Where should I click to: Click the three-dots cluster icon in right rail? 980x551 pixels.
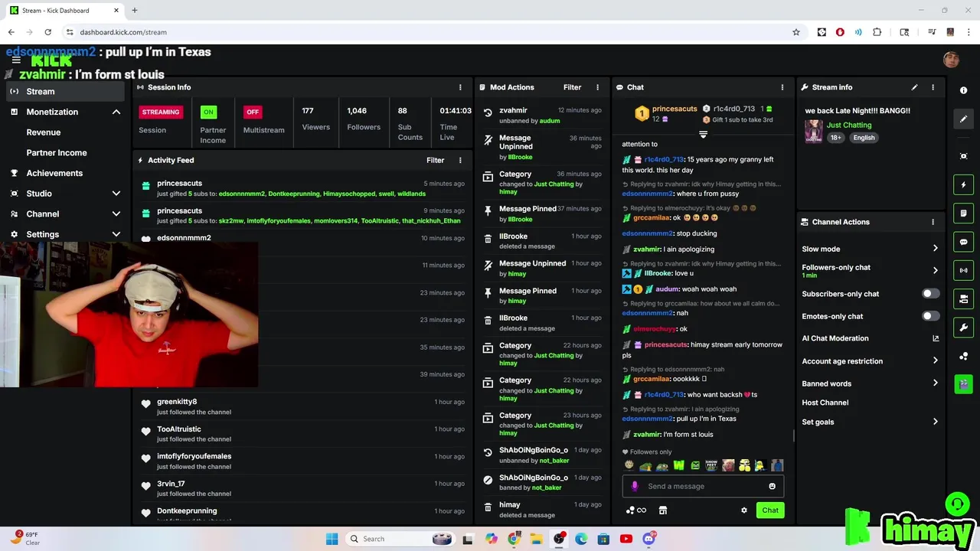tap(963, 356)
